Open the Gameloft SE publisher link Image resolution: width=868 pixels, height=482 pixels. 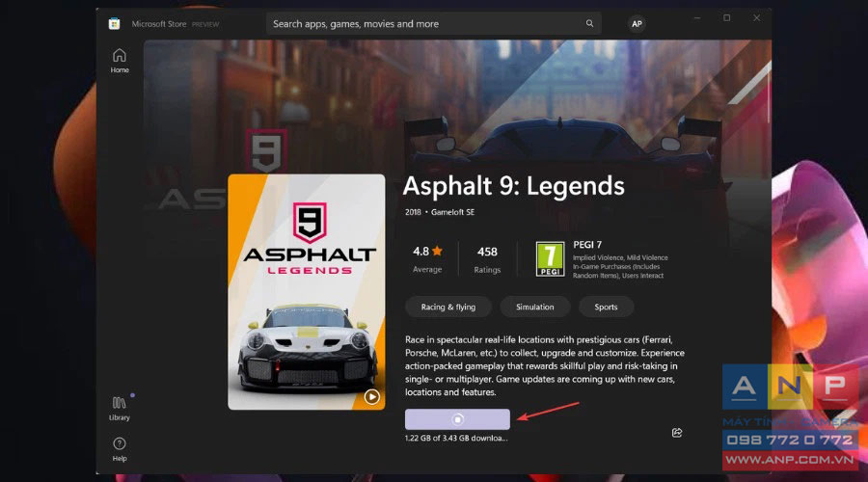tap(452, 212)
